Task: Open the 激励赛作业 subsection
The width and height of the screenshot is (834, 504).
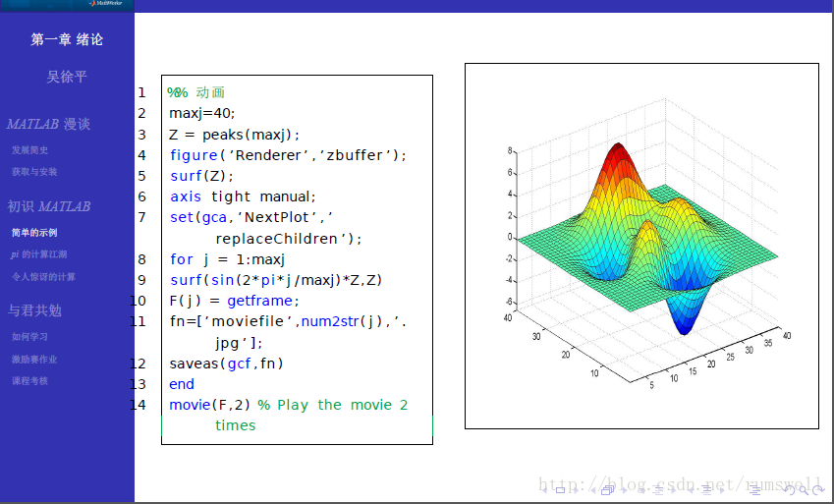Action: tap(34, 360)
